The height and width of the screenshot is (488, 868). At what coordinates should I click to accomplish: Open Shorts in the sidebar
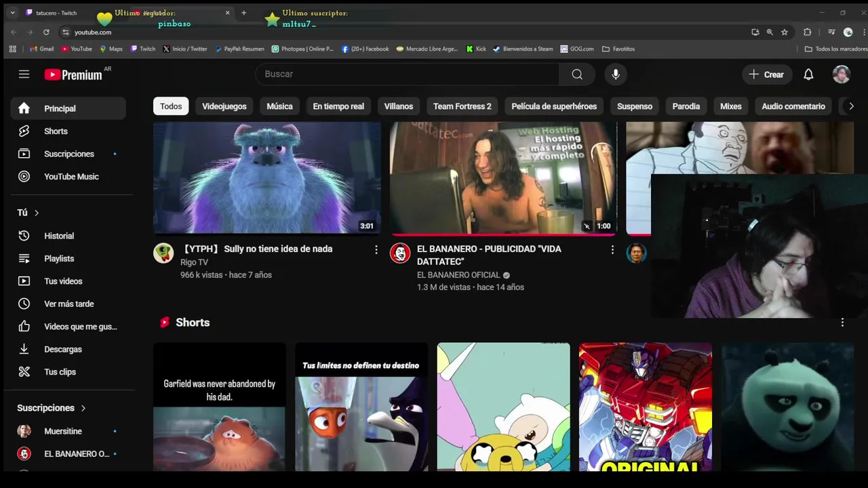pos(68,131)
